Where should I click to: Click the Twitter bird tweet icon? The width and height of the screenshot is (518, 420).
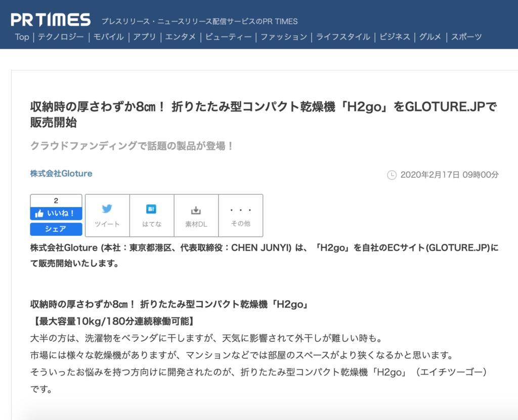point(107,209)
